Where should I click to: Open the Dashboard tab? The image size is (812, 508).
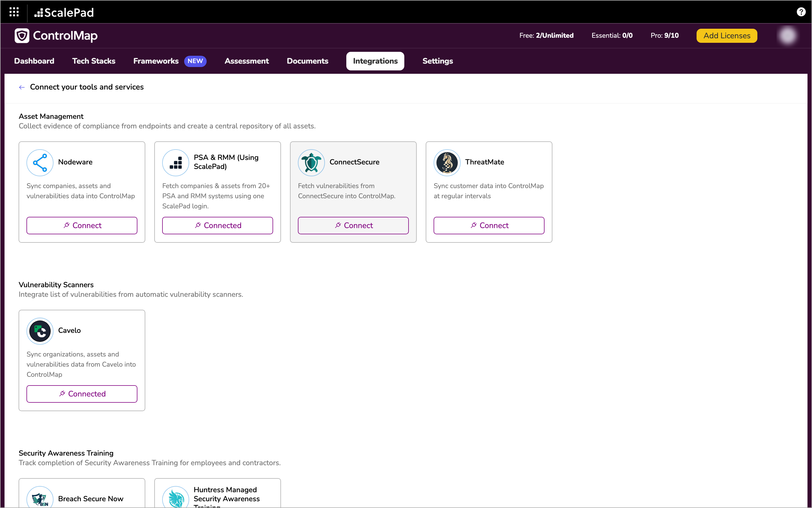[34, 61]
